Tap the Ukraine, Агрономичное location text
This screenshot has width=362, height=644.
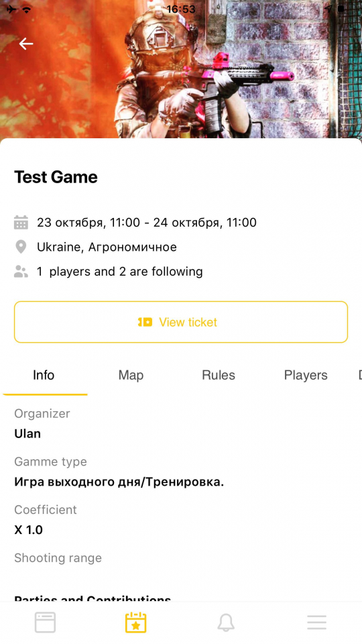point(107,247)
